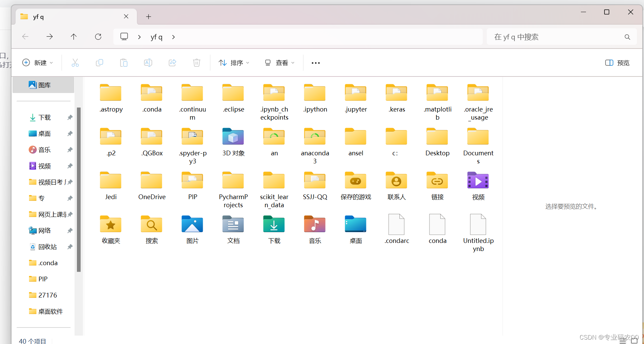Unpin 下载 from the quick access list
This screenshot has width=644, height=344.
tap(69, 117)
